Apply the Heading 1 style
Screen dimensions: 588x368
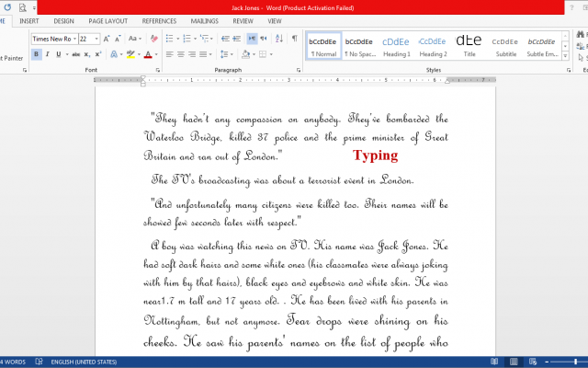coord(396,46)
